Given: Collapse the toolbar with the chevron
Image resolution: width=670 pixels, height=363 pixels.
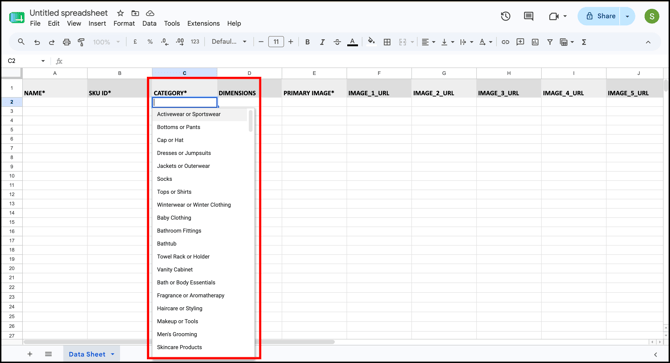Looking at the screenshot, I should (x=648, y=42).
